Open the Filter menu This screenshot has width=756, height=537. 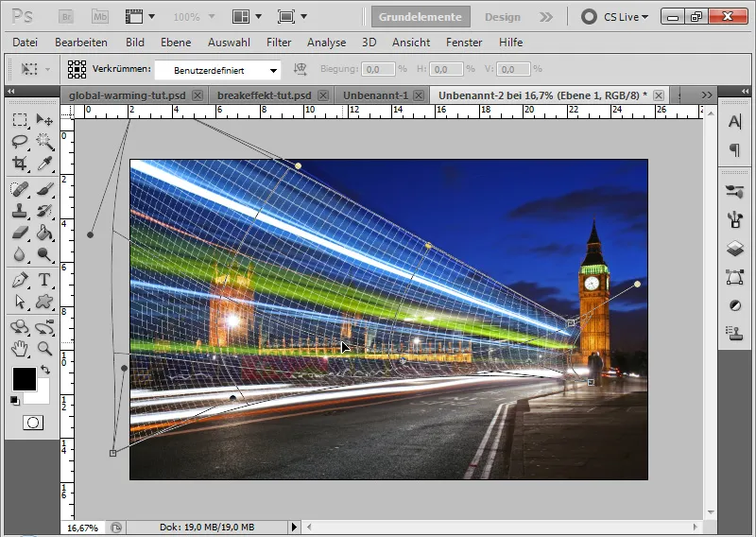[x=279, y=43]
